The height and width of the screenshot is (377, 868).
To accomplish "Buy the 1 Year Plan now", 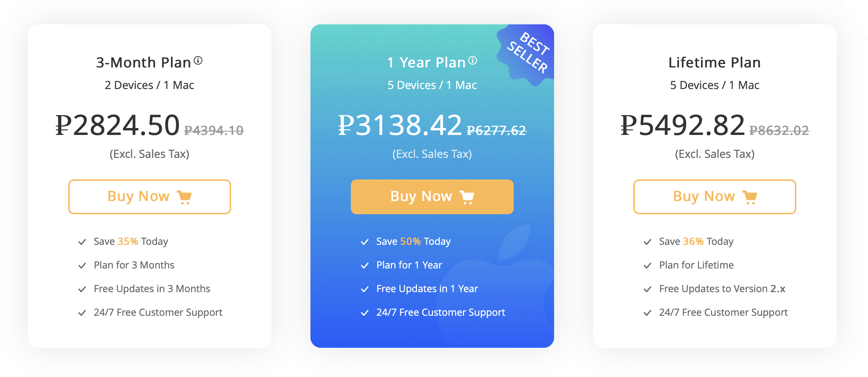I will pos(432,197).
